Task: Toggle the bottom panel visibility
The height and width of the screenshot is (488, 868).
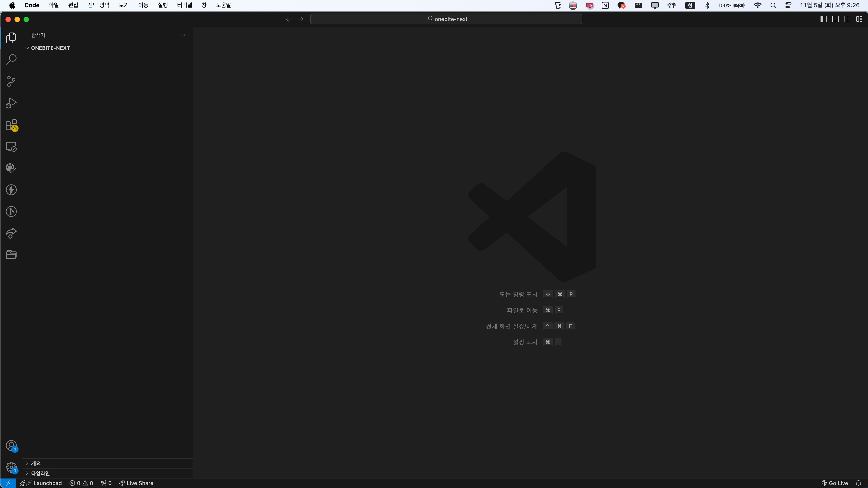Action: pyautogui.click(x=835, y=19)
